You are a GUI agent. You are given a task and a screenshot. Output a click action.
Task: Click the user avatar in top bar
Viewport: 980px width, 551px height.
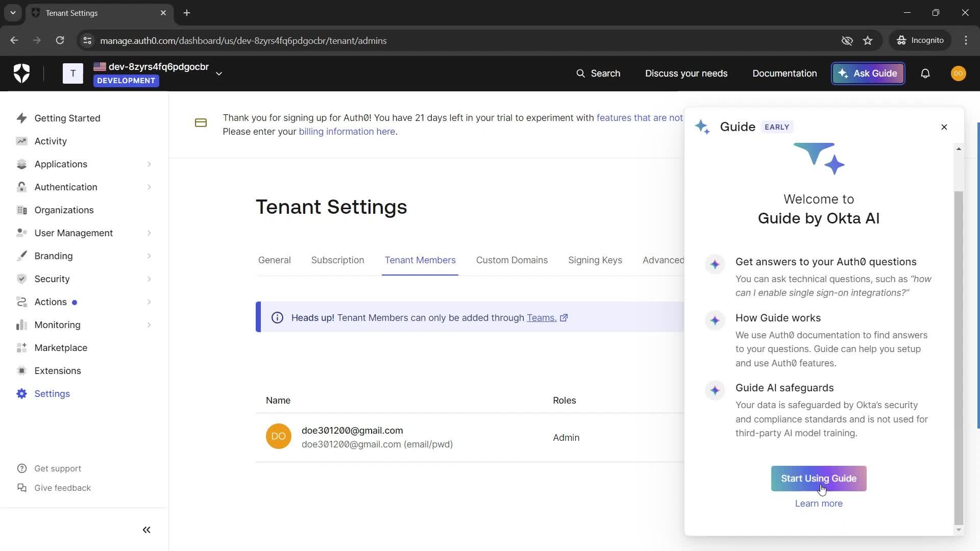tap(958, 73)
